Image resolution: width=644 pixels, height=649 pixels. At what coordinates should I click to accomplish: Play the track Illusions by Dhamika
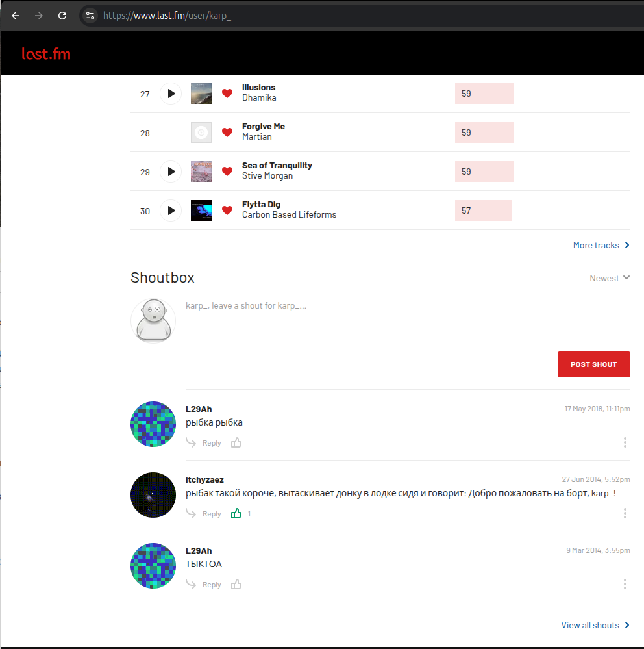[x=171, y=94]
